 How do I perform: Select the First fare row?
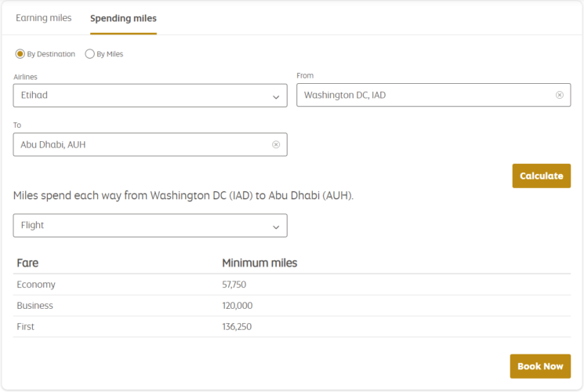click(x=26, y=327)
